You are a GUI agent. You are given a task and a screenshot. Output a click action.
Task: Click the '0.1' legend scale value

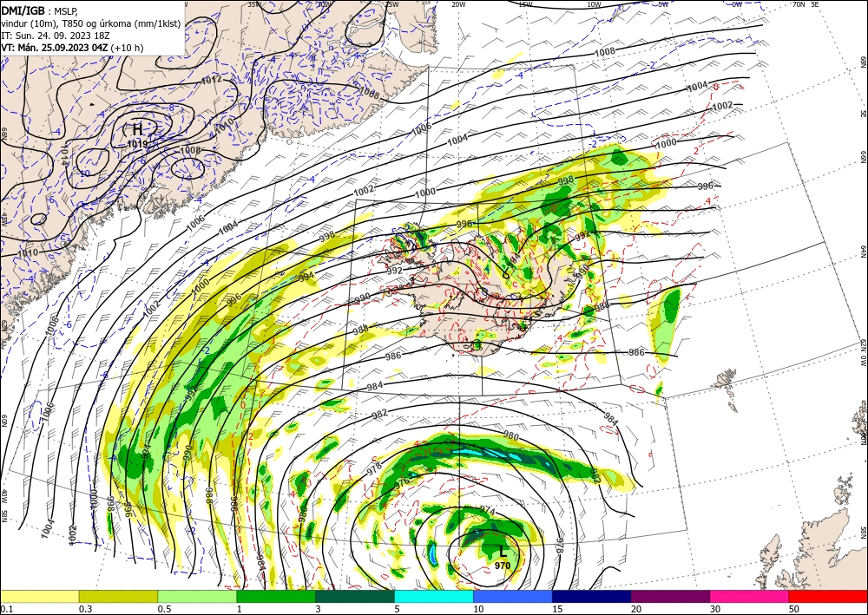[x=7, y=609]
